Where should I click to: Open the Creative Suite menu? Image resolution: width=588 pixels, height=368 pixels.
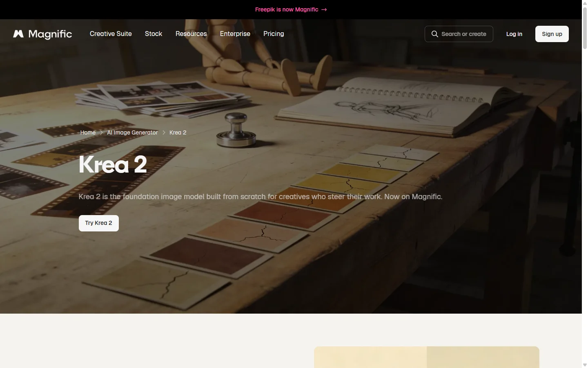tap(111, 34)
